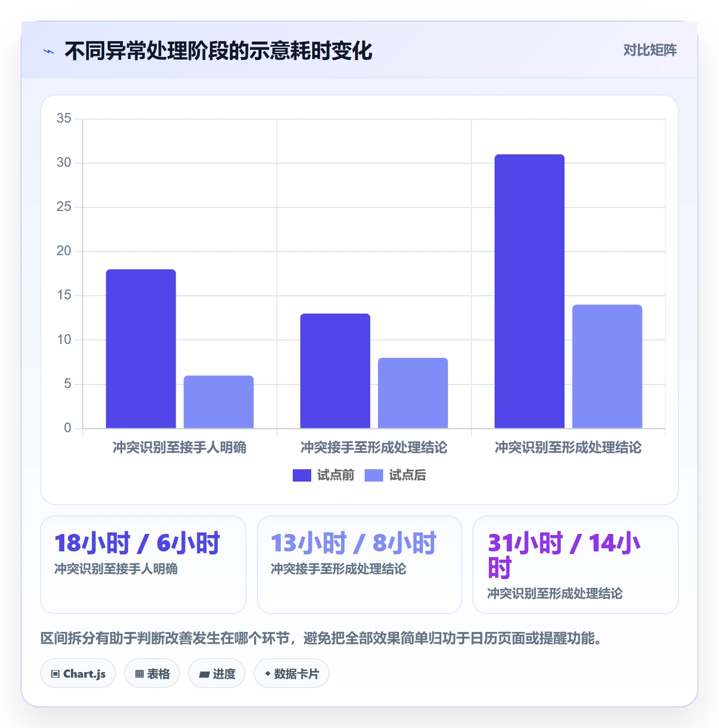Image resolution: width=719 pixels, height=728 pixels.
Task: Click the axis label 冲突识别至形成处理结论 under the chart
Action: point(568,448)
